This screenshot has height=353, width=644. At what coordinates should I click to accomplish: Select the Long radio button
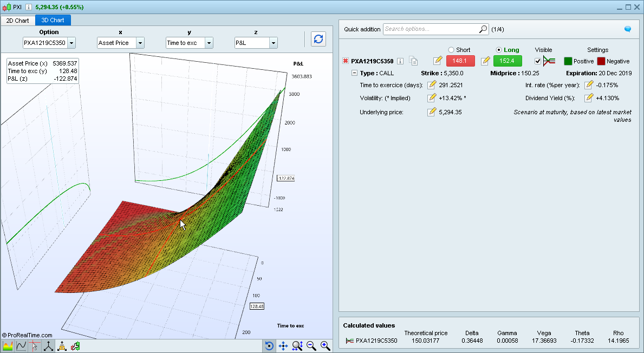499,50
